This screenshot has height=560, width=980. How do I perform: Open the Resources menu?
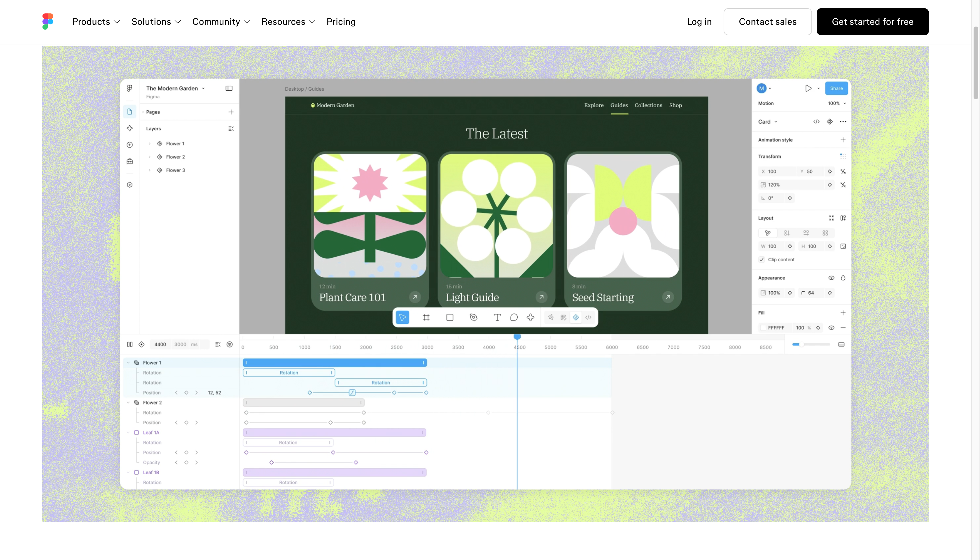click(288, 22)
